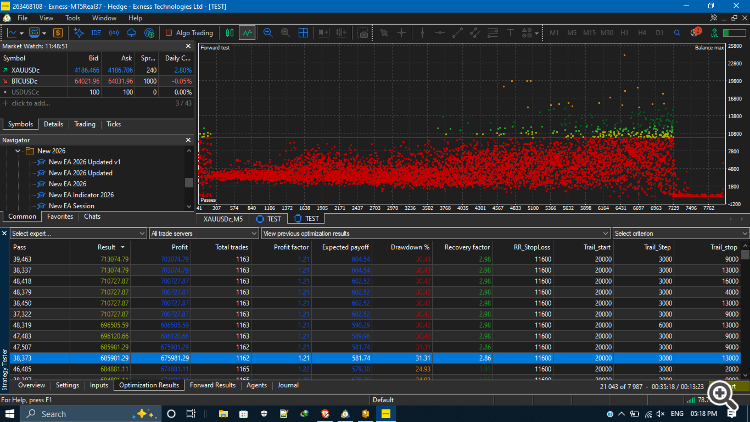750x422 pixels.
Task: Open the Window menu
Action: pyautogui.click(x=104, y=18)
